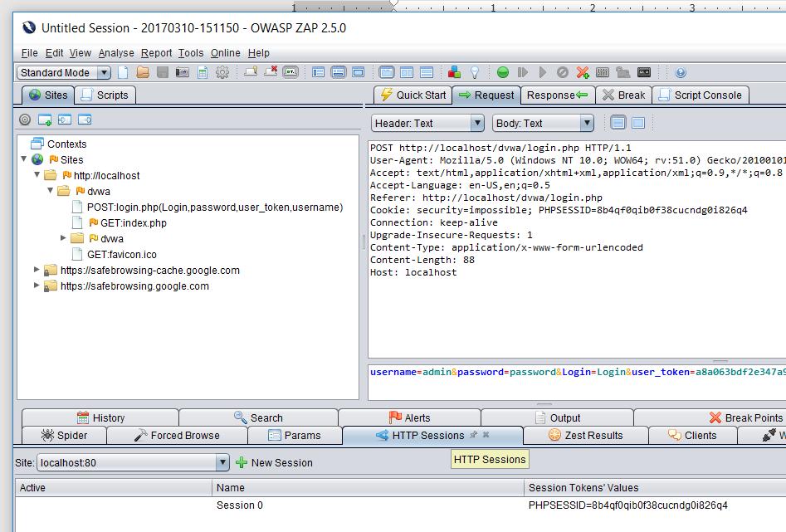Switch to the Quick Start tab
The height and width of the screenshot is (532, 786).
tap(413, 95)
